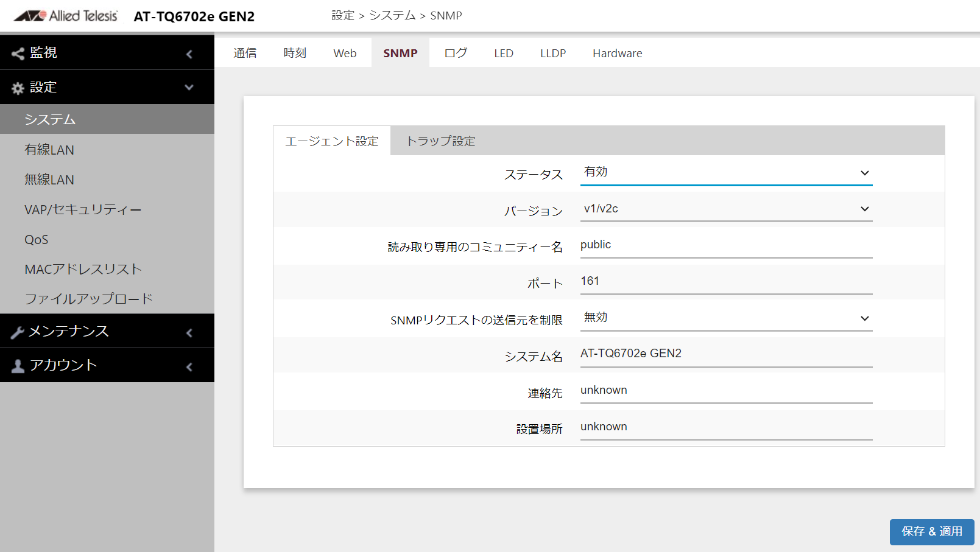980x552 pixels.
Task: Click the メンテナンス wrench icon
Action: click(18, 332)
